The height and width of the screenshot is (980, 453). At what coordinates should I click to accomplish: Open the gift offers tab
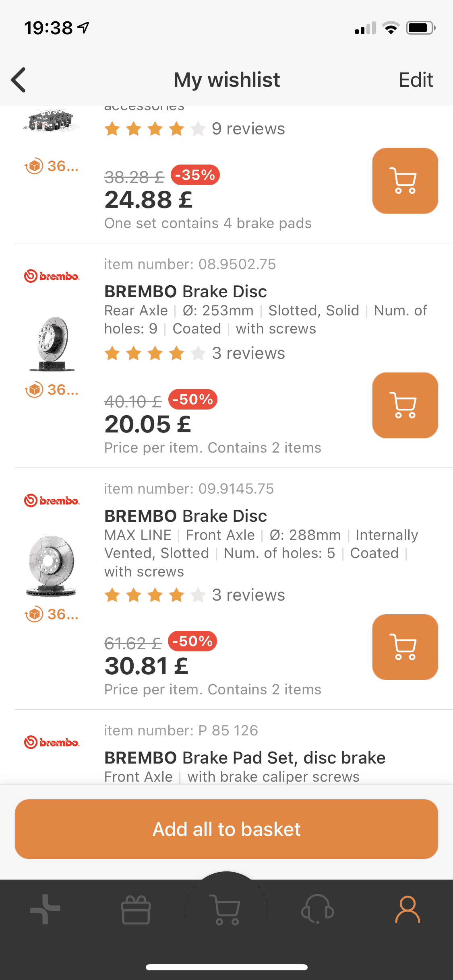pyautogui.click(x=136, y=910)
